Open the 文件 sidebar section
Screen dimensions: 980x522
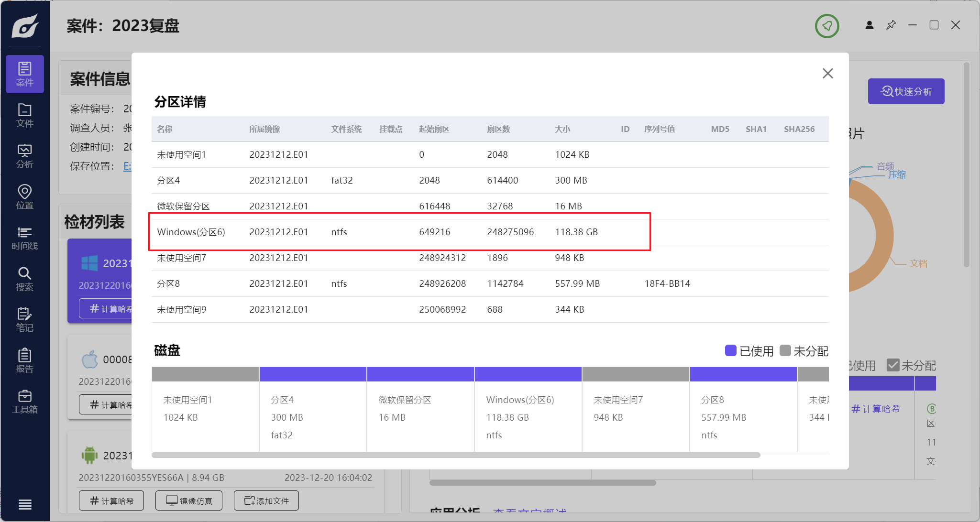coord(25,115)
